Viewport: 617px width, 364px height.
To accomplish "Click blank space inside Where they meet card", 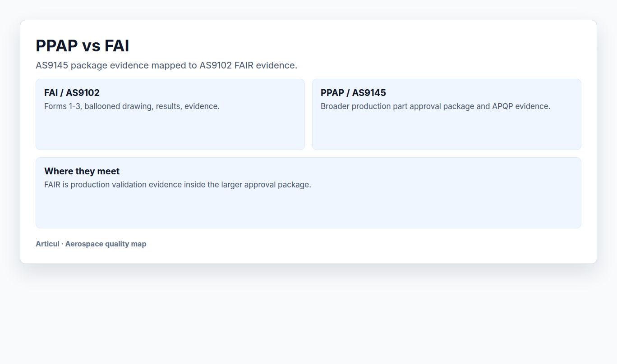I will pyautogui.click(x=308, y=209).
